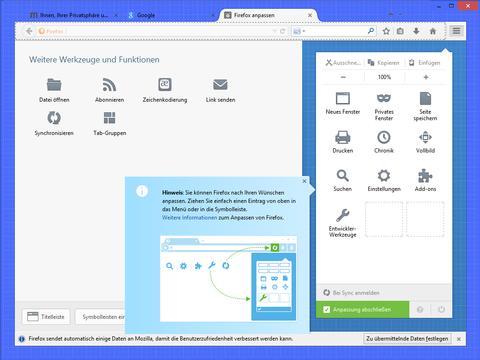480x360 pixels.
Task: Click Seite speichern icon
Action: 425,99
